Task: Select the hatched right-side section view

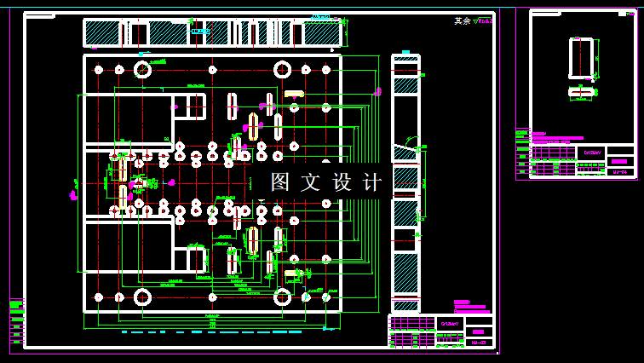Action: pyautogui.click(x=405, y=182)
